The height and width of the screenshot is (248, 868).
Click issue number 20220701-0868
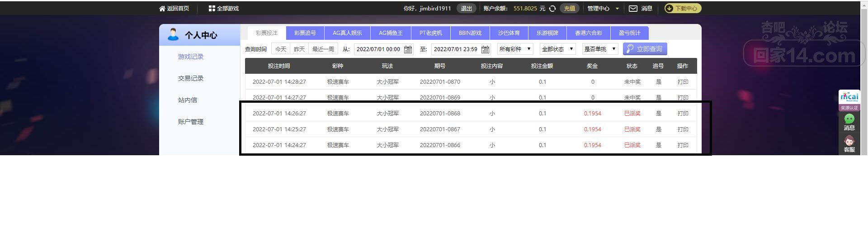coord(440,114)
